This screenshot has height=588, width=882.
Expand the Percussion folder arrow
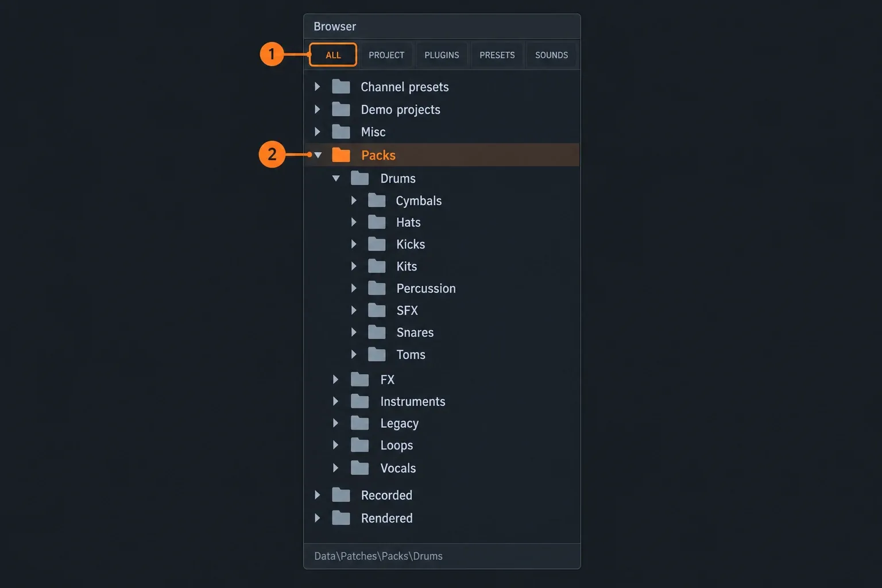pyautogui.click(x=354, y=288)
